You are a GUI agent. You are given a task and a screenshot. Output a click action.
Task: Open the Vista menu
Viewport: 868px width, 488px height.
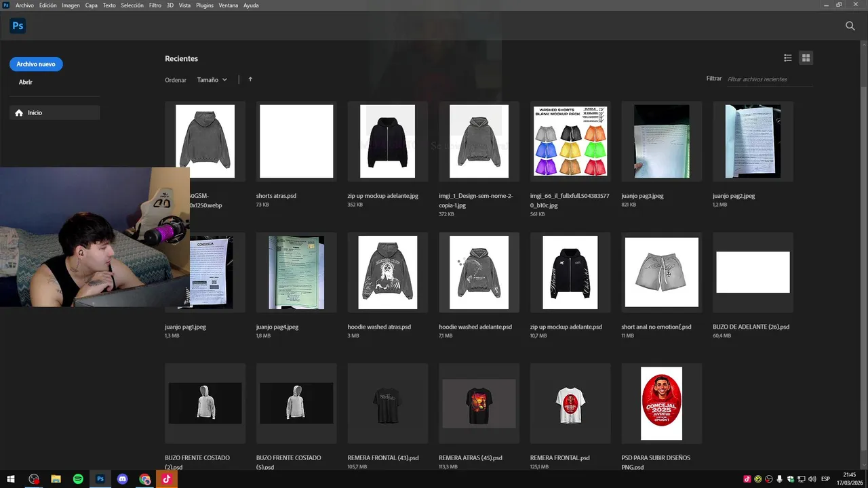(184, 5)
